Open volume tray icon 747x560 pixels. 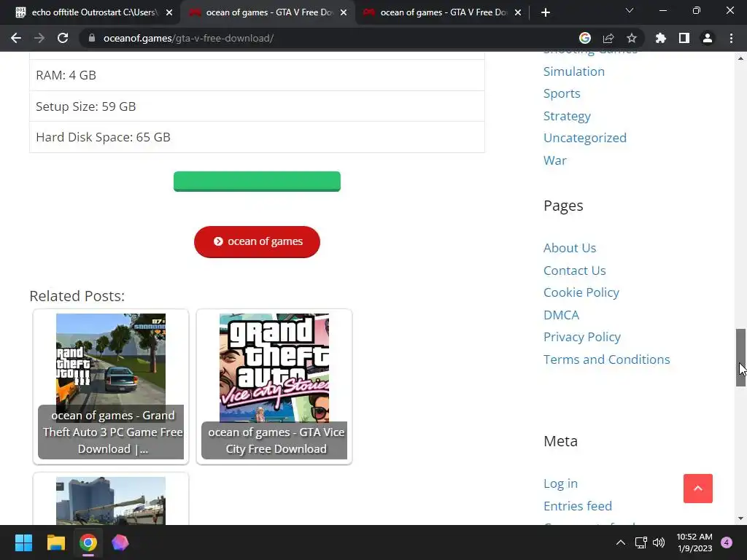(659, 542)
